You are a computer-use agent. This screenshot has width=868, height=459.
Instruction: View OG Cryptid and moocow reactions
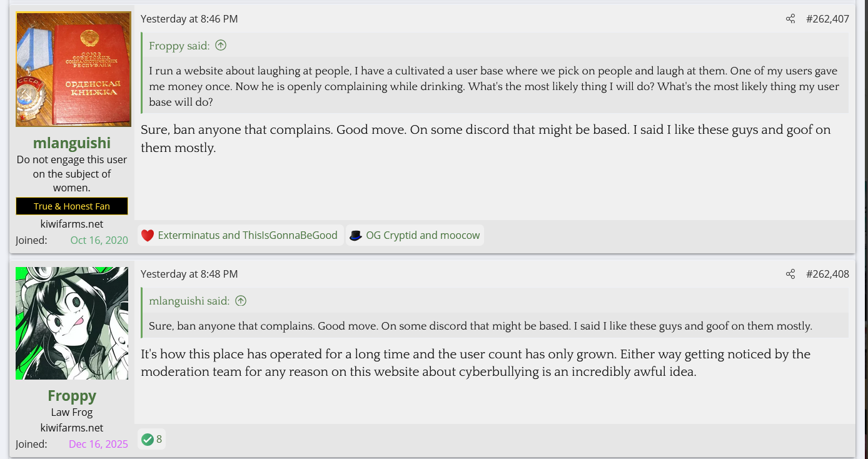423,236
